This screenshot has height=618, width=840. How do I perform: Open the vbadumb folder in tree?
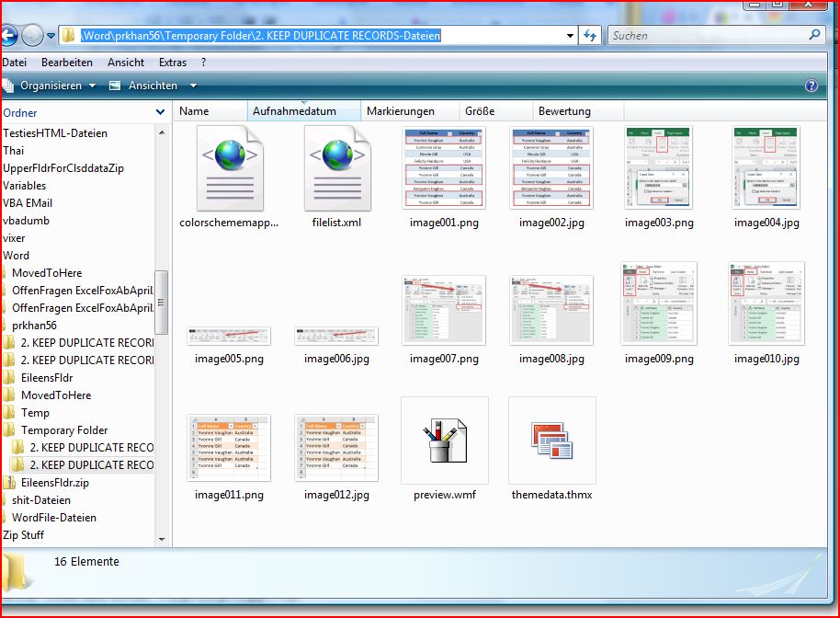[26, 221]
